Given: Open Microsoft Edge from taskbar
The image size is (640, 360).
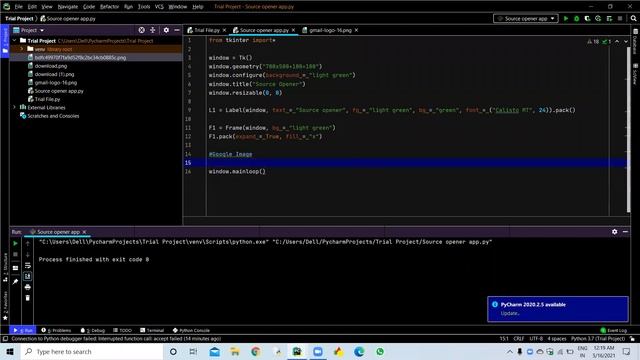Looking at the screenshot, I should (x=359, y=351).
